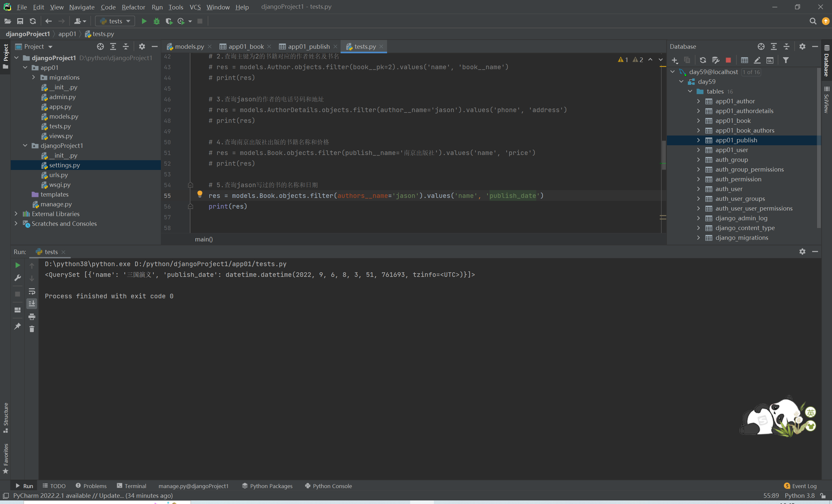Click the database filter funnel icon
The height and width of the screenshot is (504, 832).
pyautogui.click(x=786, y=60)
